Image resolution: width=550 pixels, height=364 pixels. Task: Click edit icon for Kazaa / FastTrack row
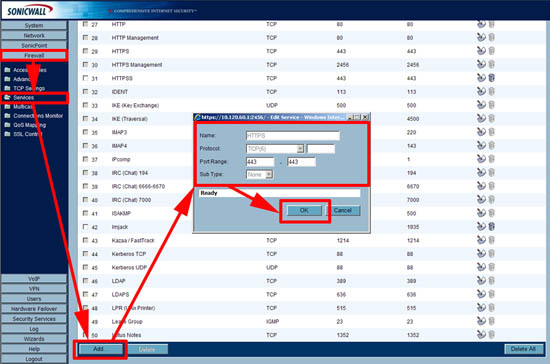tap(481, 240)
